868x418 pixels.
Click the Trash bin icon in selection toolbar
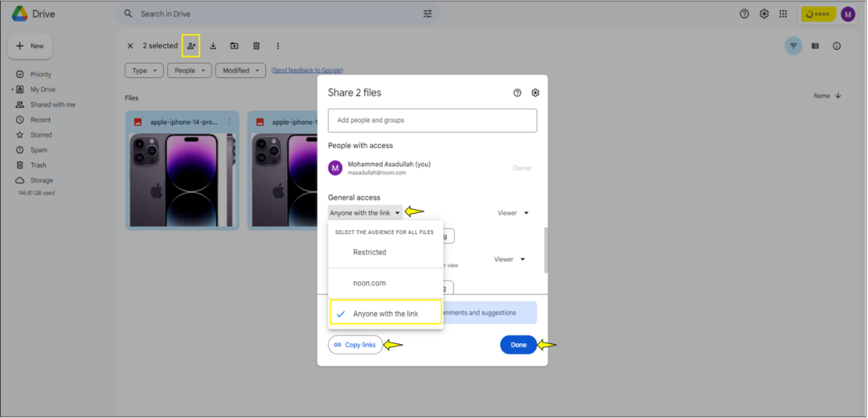tap(256, 46)
